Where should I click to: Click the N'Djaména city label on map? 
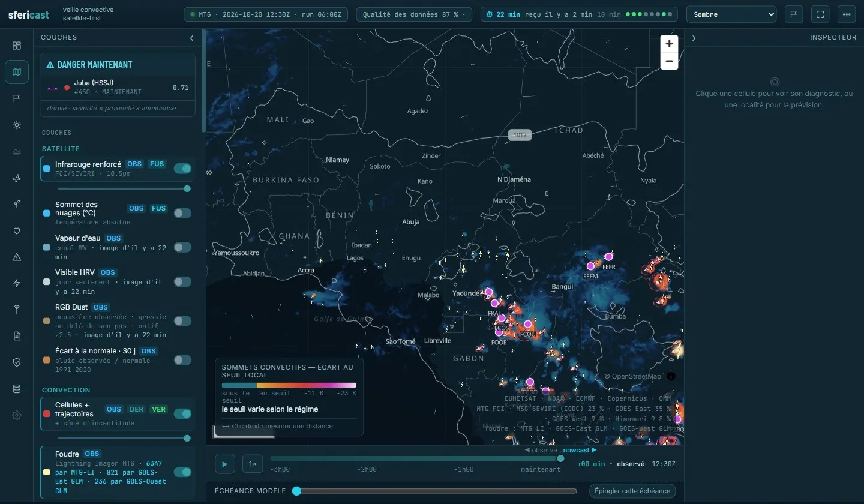click(514, 179)
